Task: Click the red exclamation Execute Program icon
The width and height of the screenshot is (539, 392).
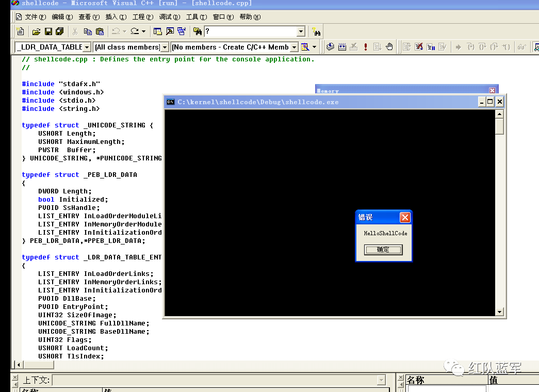Action: (366, 47)
